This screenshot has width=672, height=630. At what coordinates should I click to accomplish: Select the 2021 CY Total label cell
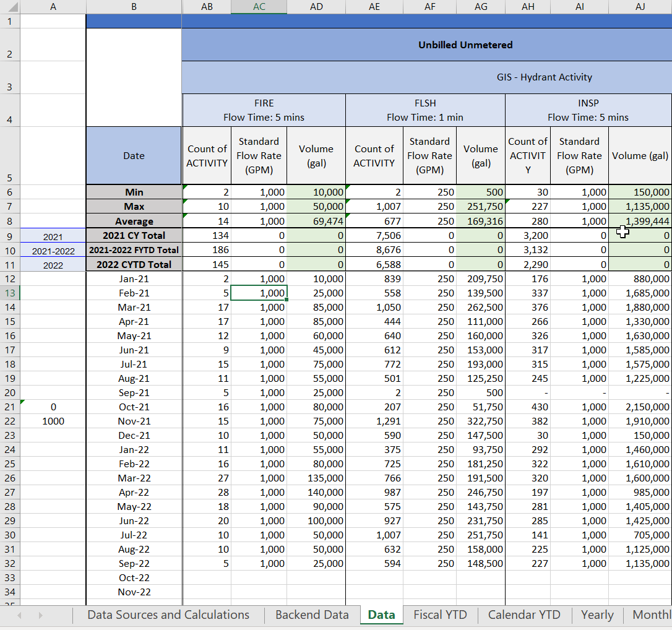tap(134, 236)
